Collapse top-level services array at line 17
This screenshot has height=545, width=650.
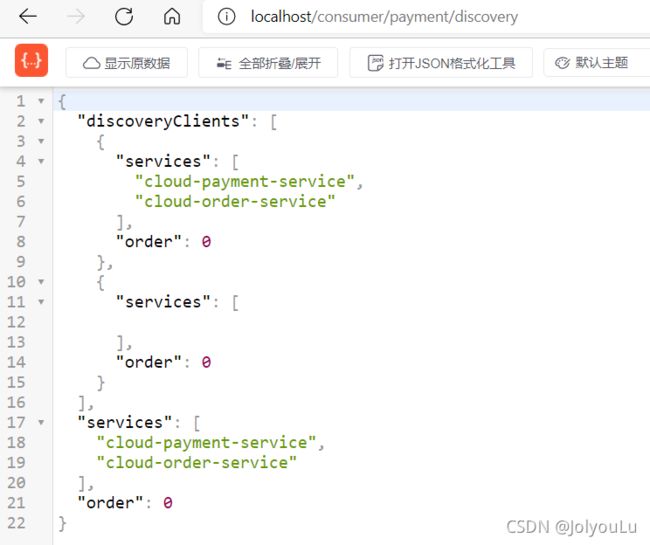[x=41, y=423]
